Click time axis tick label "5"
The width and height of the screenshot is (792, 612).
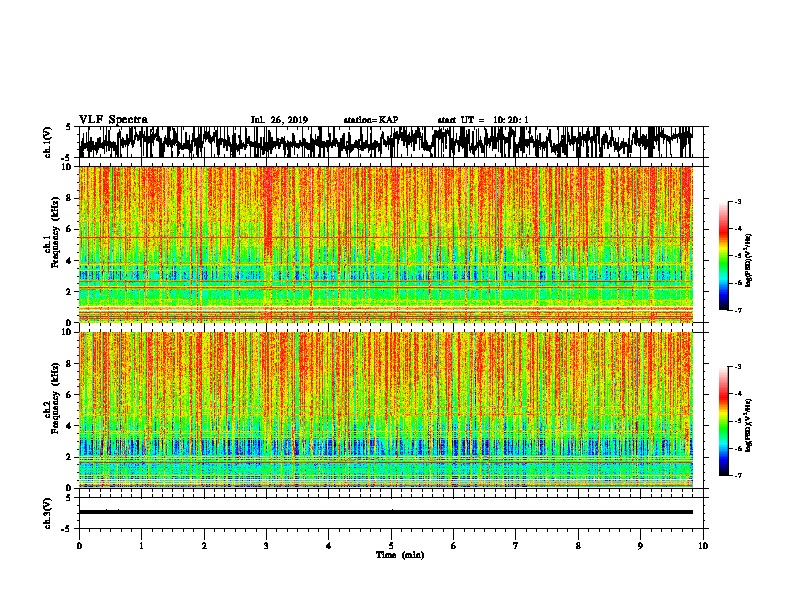click(x=391, y=546)
